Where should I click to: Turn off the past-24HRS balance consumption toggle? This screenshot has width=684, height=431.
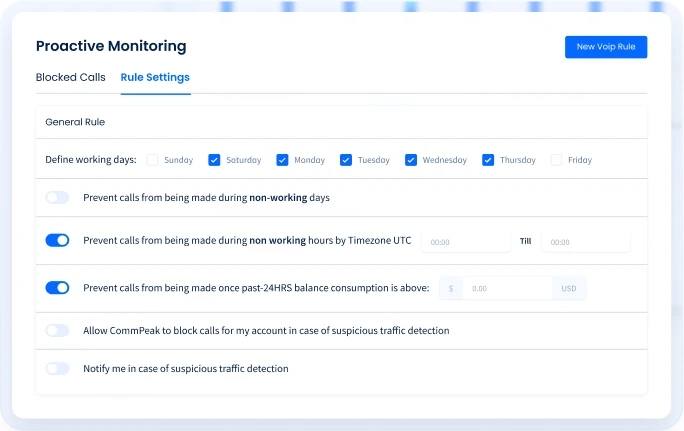click(x=58, y=288)
